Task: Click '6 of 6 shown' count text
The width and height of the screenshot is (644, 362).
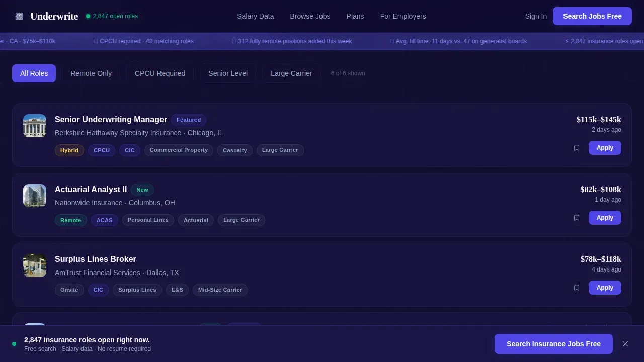Action: pos(348,73)
